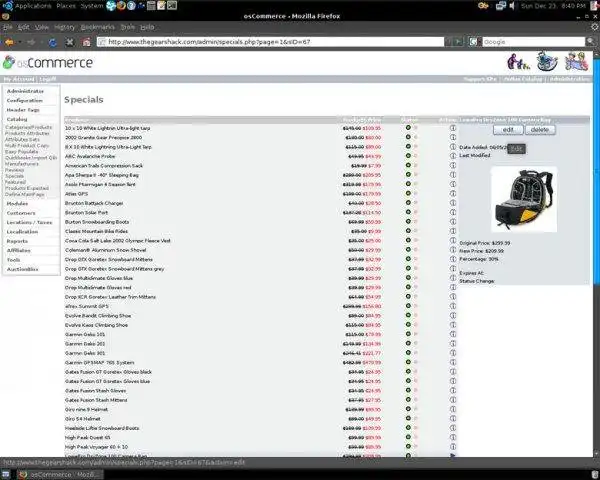Expand the Customers sidebar section
Screen dimensions: 600x480
[x=21, y=213]
